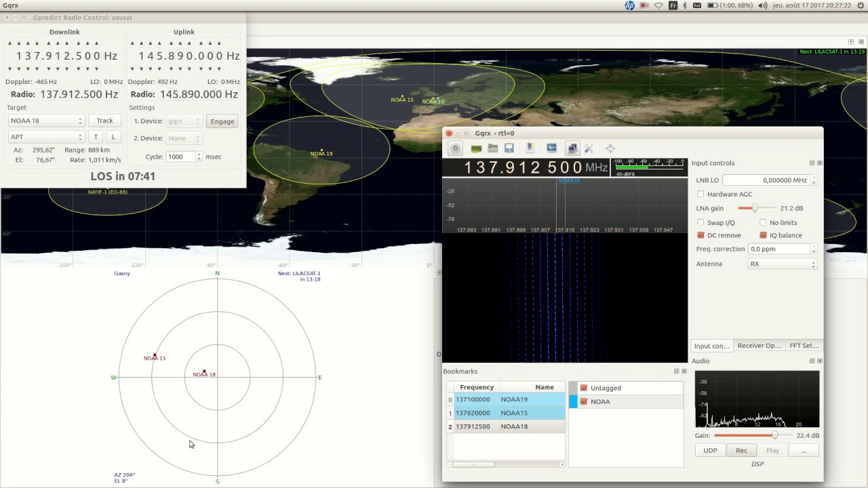Click Gqrx fullscreen toggle icon
Viewport: 868px width, 488px height.
point(610,148)
